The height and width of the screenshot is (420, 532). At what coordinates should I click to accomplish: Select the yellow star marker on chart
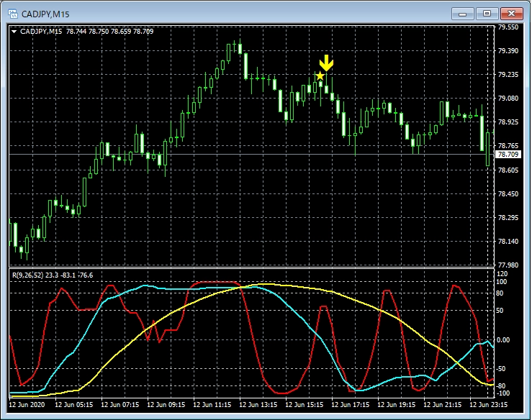pyautogui.click(x=320, y=76)
